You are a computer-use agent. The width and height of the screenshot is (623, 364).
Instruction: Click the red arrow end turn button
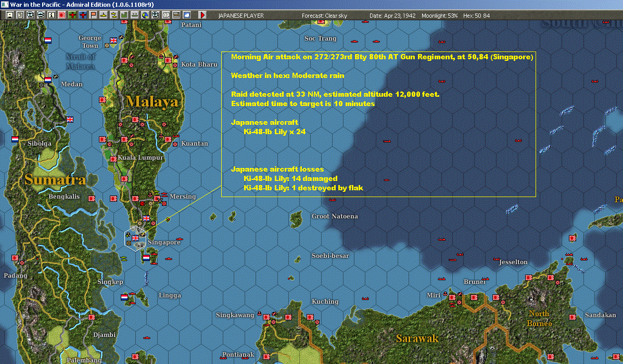click(202, 15)
